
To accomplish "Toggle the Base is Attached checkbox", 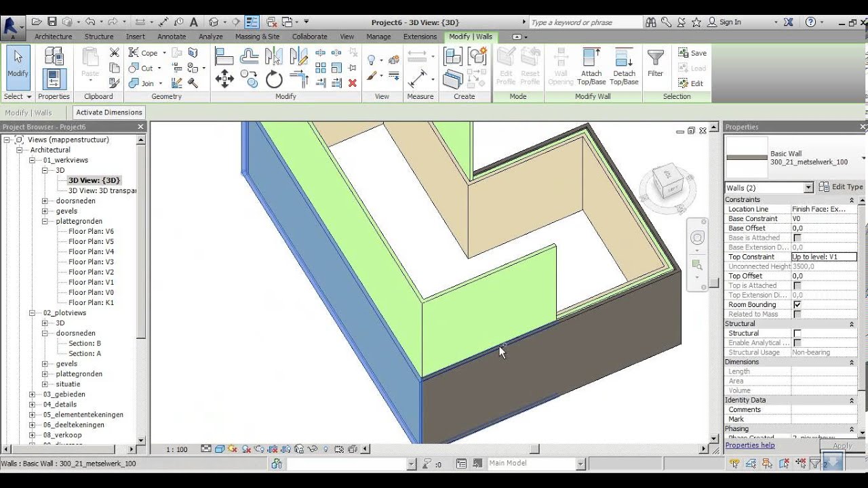I will pyautogui.click(x=797, y=238).
